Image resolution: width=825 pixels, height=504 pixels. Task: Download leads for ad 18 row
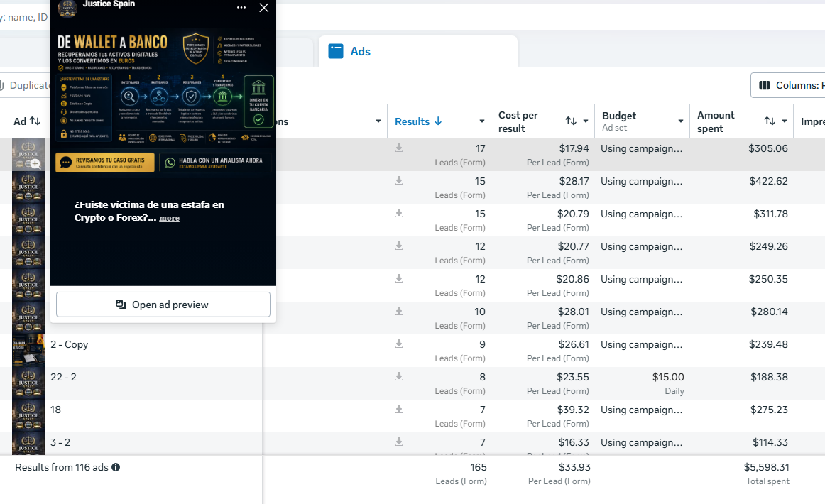[399, 409]
